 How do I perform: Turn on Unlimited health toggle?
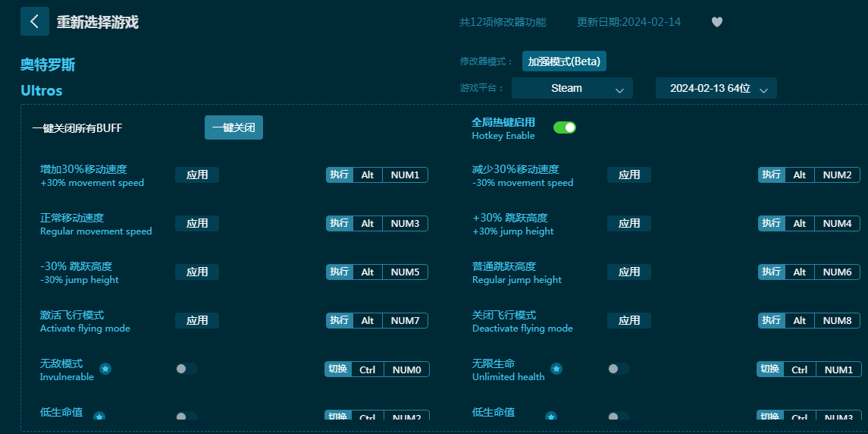pos(618,369)
